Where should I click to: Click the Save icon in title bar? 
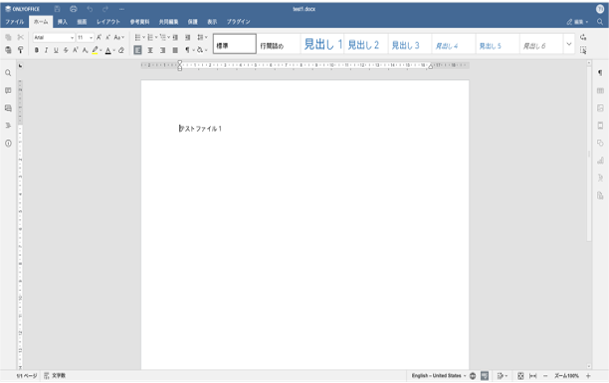pyautogui.click(x=57, y=9)
